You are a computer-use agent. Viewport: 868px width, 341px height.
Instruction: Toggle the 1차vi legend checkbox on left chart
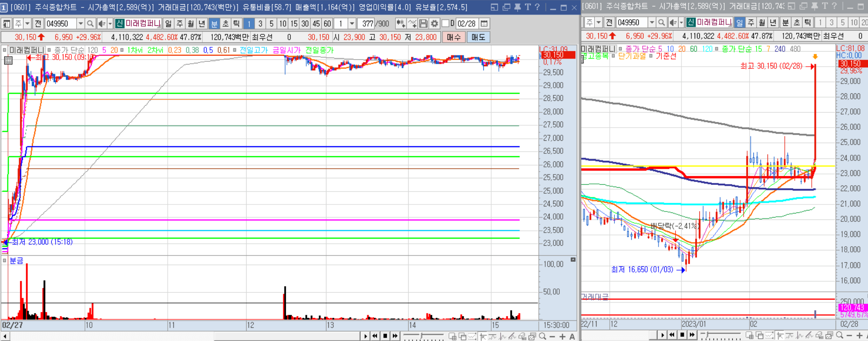coord(122,50)
